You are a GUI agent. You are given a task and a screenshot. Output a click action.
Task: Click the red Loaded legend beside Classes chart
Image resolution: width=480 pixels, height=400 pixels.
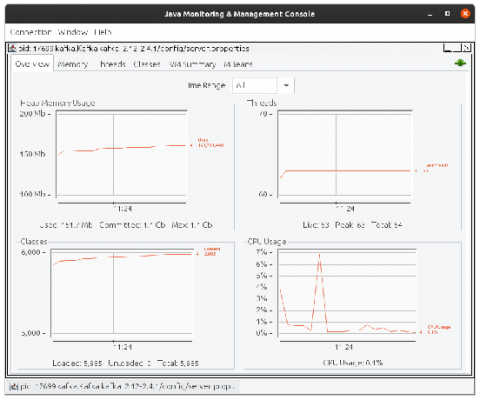tap(212, 251)
